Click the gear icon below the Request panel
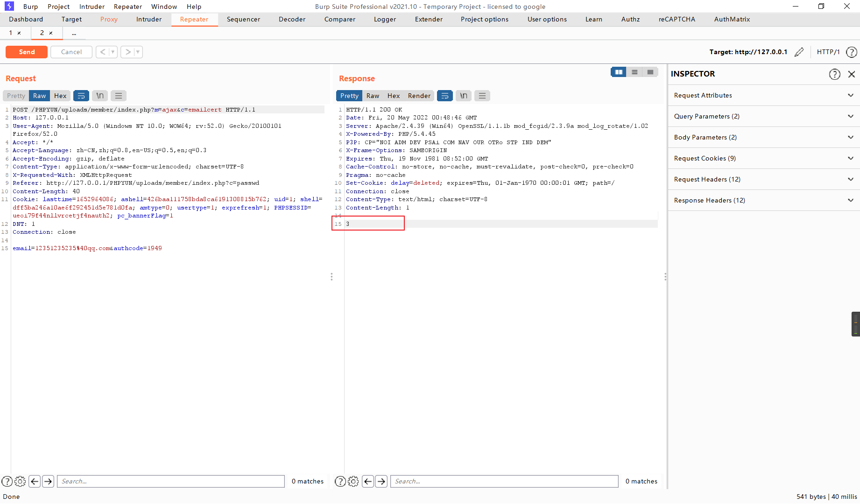The height and width of the screenshot is (504, 860). click(x=20, y=481)
